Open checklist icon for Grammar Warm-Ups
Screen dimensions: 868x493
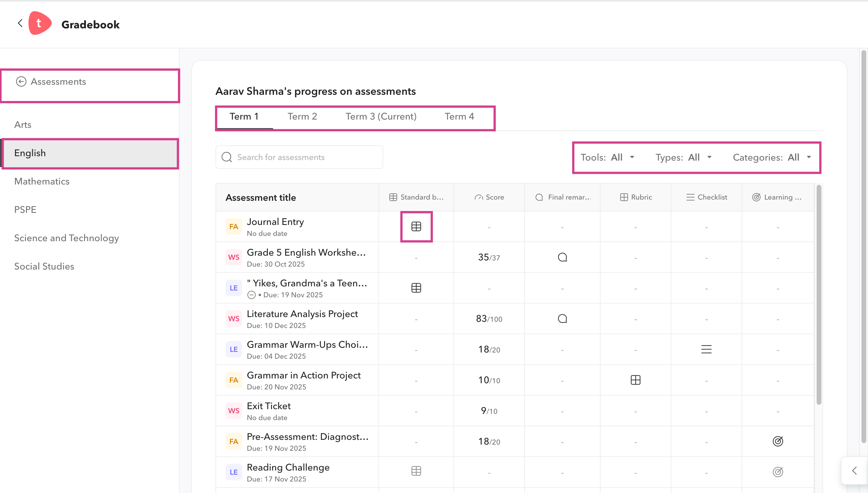pyautogui.click(x=706, y=349)
